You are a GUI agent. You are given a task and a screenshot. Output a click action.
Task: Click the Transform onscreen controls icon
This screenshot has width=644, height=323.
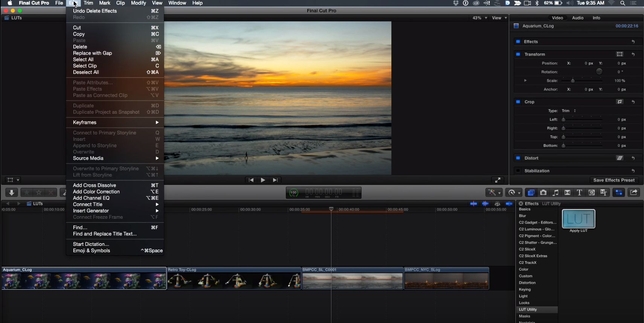[x=620, y=54]
